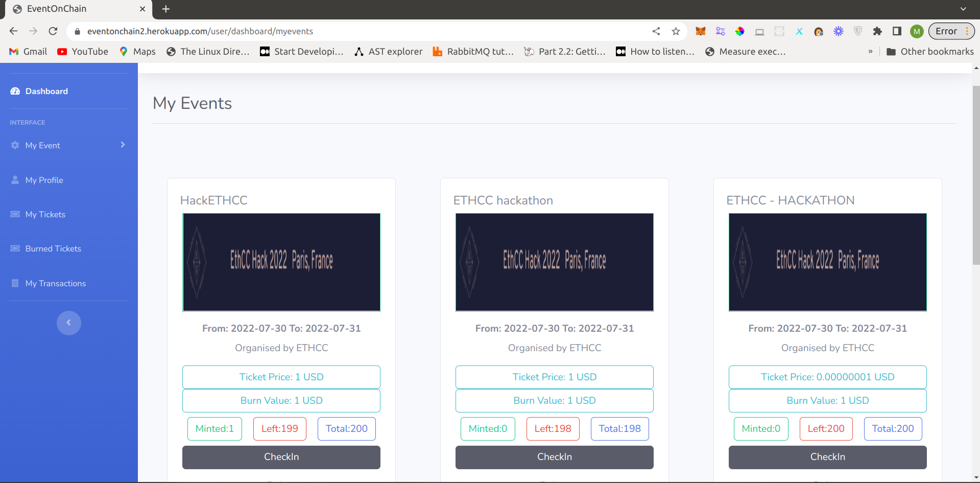Open a new browser tab
The width and height of the screenshot is (980, 483).
[165, 9]
